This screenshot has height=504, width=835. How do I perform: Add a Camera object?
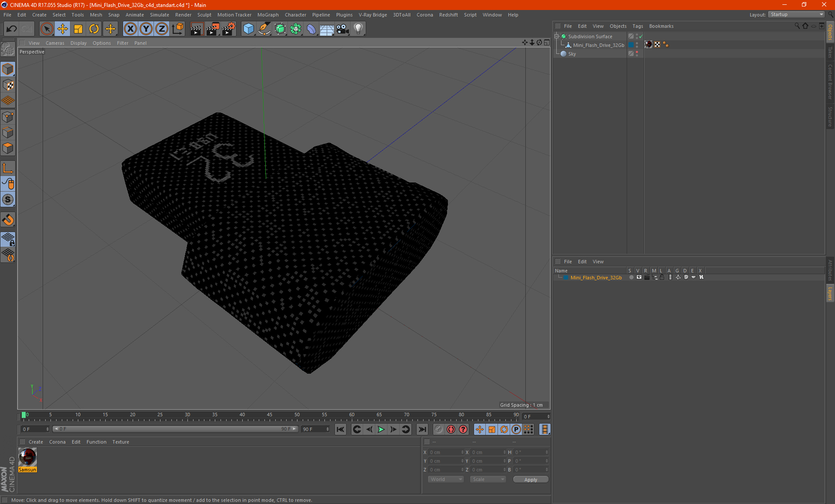tap(343, 29)
